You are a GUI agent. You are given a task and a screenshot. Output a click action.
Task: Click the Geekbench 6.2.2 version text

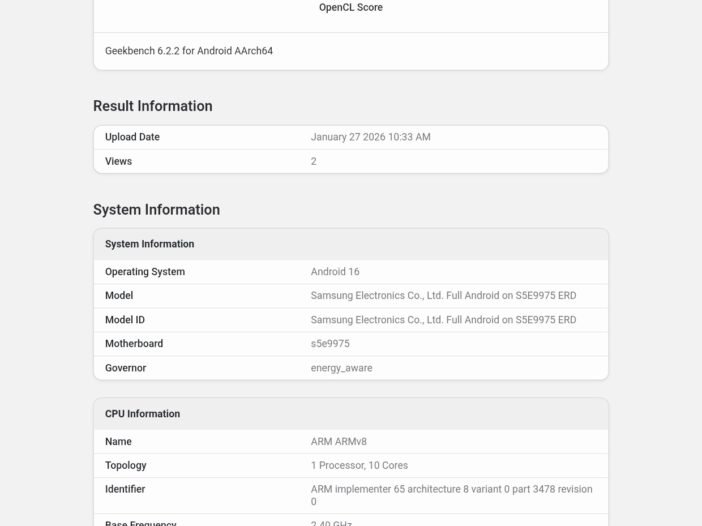coord(189,51)
